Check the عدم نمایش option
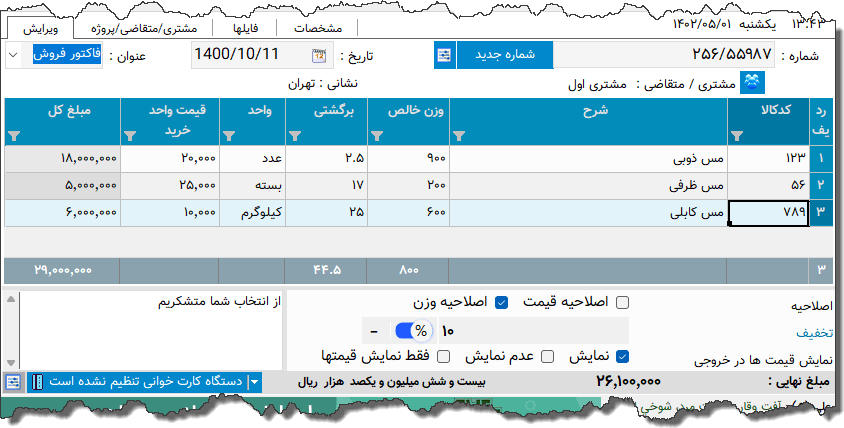Image resolution: width=844 pixels, height=428 pixels. (547, 356)
